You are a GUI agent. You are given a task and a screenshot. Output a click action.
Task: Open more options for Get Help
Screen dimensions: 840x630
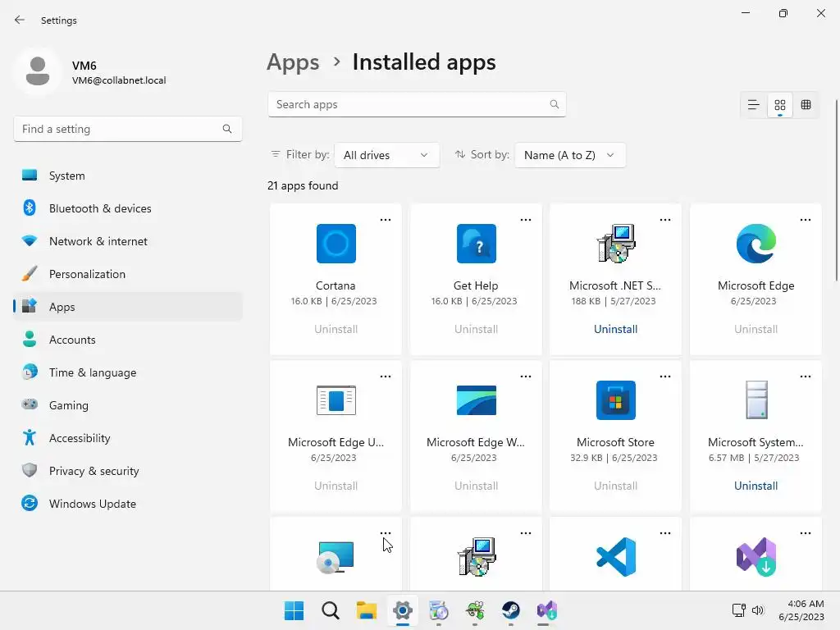click(x=526, y=220)
